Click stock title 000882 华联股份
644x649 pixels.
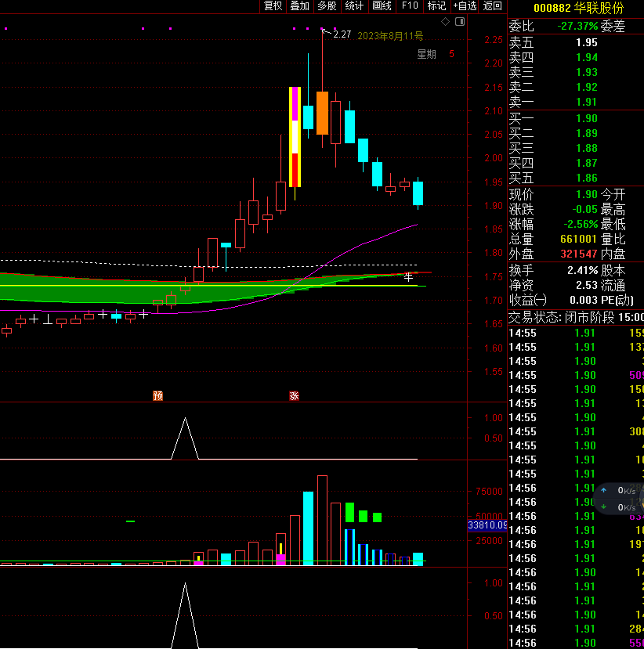point(578,8)
